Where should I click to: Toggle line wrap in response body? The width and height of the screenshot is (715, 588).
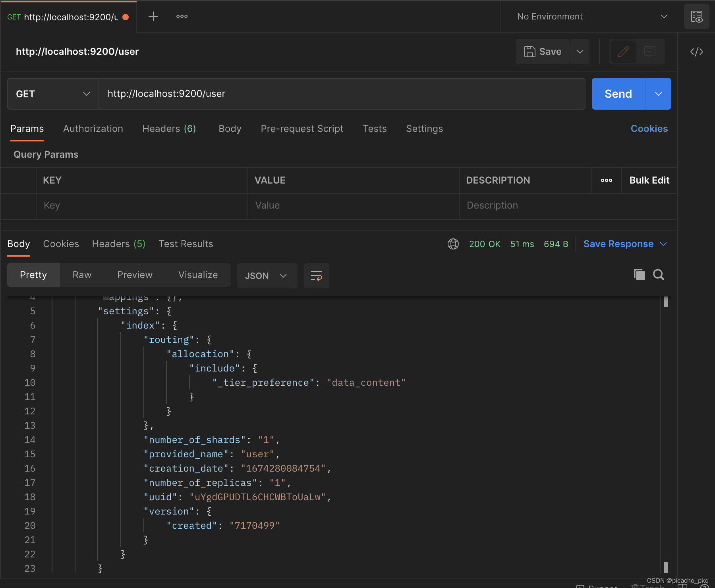pyautogui.click(x=317, y=275)
